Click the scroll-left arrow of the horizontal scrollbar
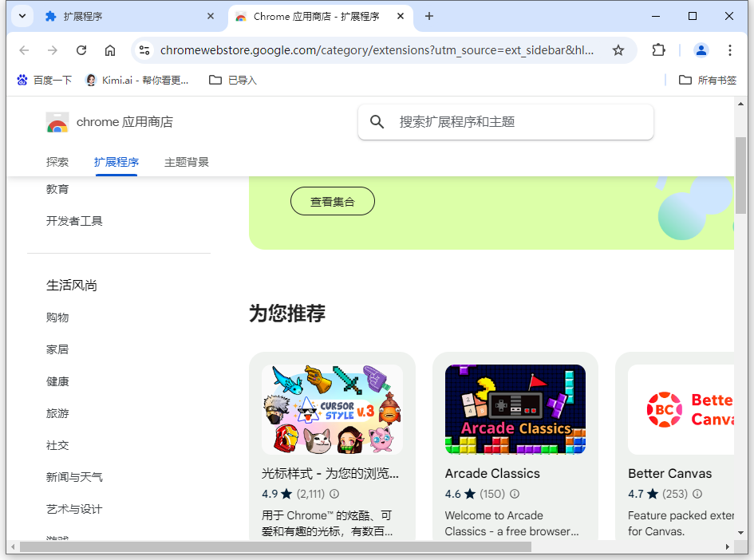This screenshot has height=560, width=754. [x=13, y=547]
